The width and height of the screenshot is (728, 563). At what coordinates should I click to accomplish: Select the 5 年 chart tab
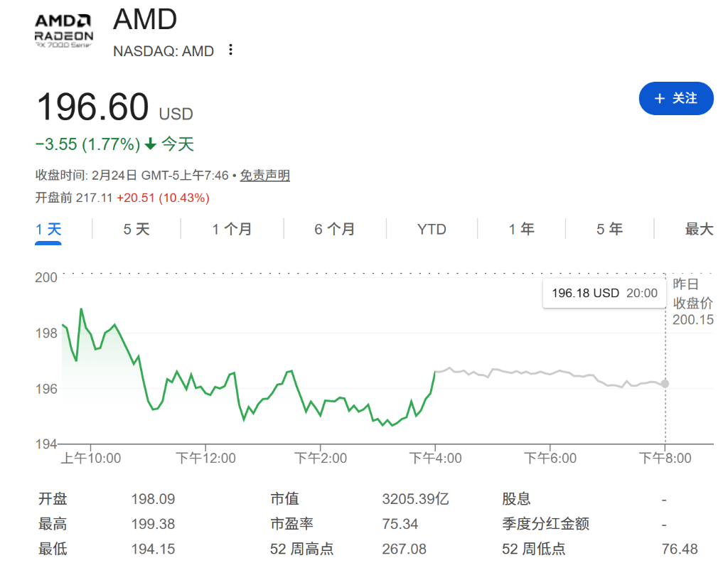coord(609,229)
